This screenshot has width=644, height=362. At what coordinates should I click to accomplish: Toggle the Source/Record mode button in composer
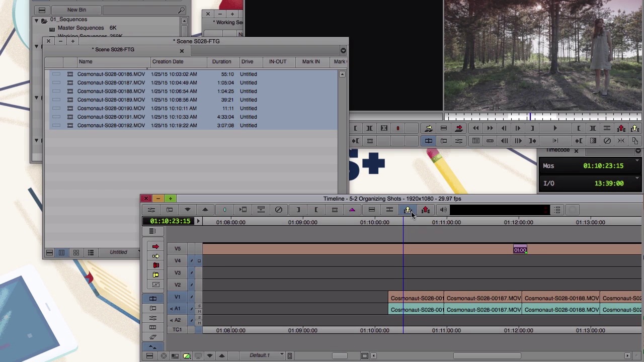[429, 141]
